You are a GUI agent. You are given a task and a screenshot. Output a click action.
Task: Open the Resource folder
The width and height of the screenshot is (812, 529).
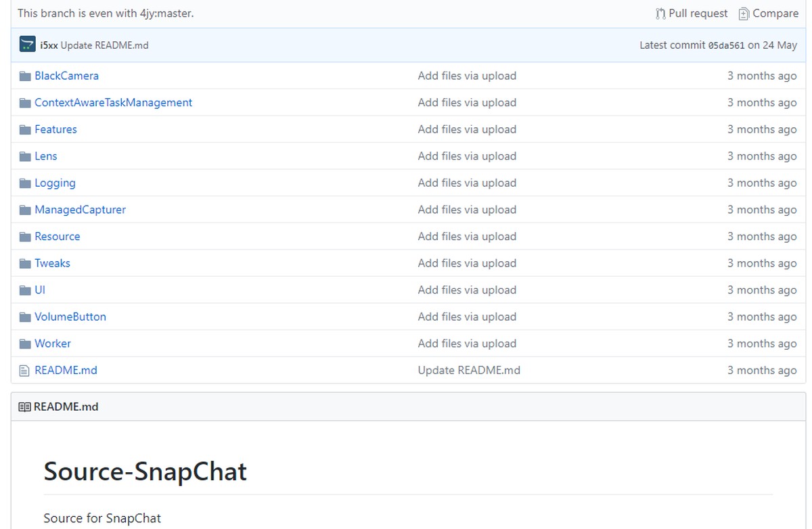[x=58, y=236]
